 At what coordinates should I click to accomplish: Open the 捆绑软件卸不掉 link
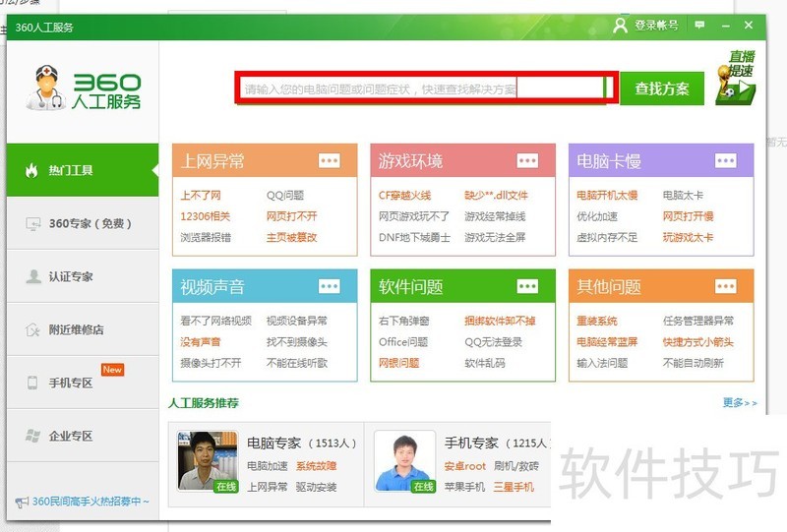pos(500,321)
